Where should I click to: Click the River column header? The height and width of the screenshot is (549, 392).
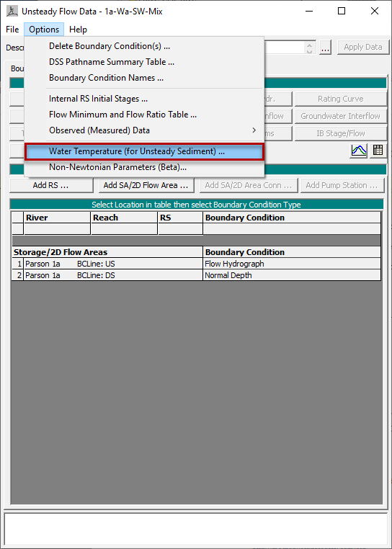coord(57,218)
